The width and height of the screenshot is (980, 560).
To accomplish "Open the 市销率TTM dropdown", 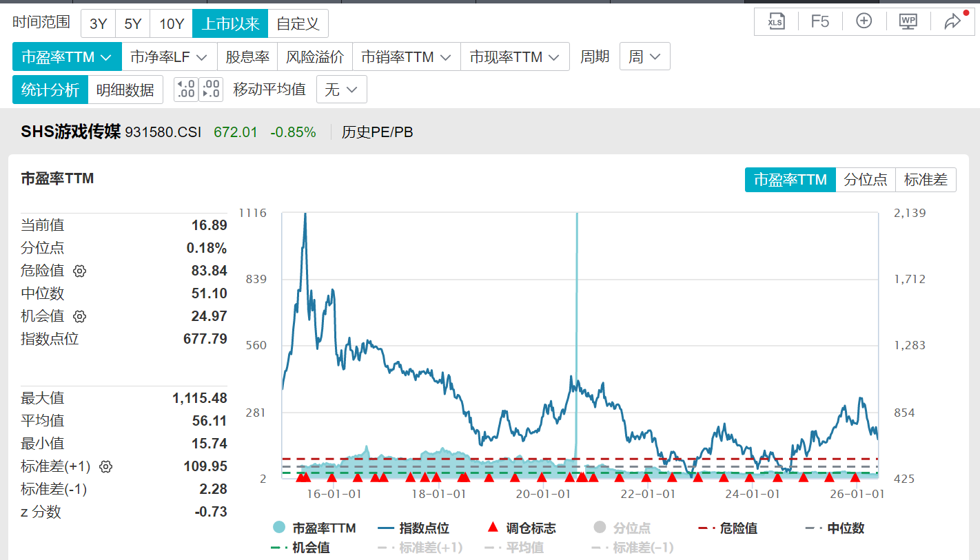I will tap(407, 56).
